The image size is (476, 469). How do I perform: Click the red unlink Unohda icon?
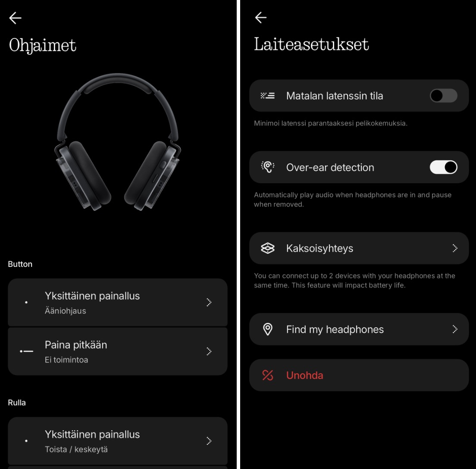click(267, 375)
